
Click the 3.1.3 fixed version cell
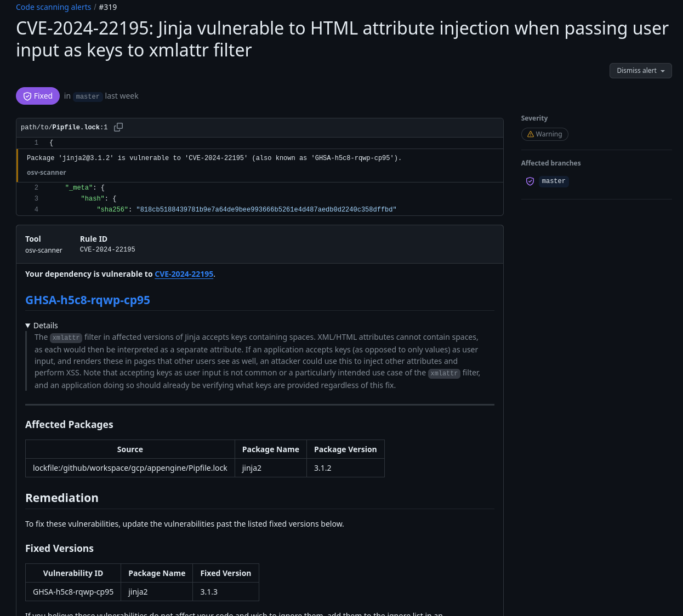click(x=226, y=592)
